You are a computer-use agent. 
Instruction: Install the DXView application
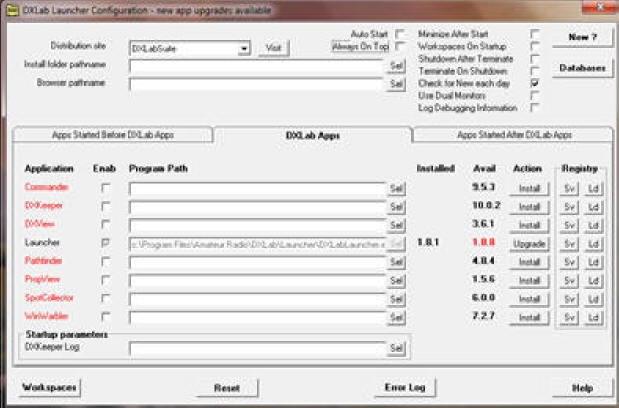click(x=529, y=226)
